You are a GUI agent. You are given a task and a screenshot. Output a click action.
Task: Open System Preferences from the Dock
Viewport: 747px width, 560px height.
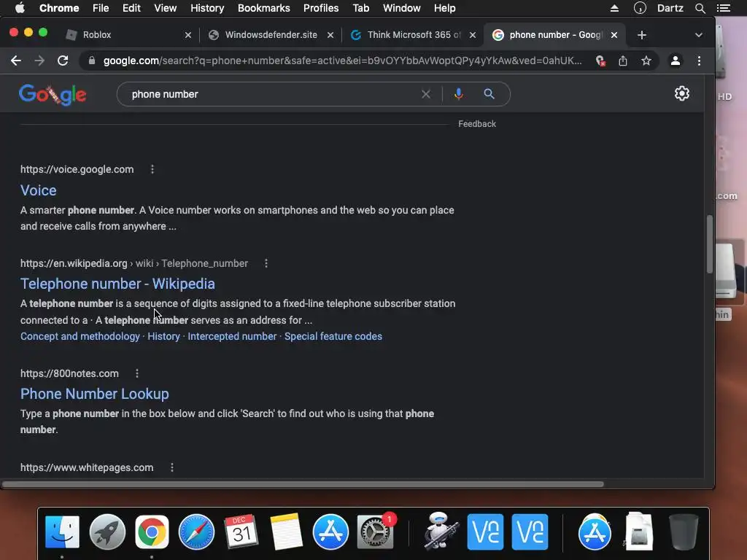tap(376, 532)
